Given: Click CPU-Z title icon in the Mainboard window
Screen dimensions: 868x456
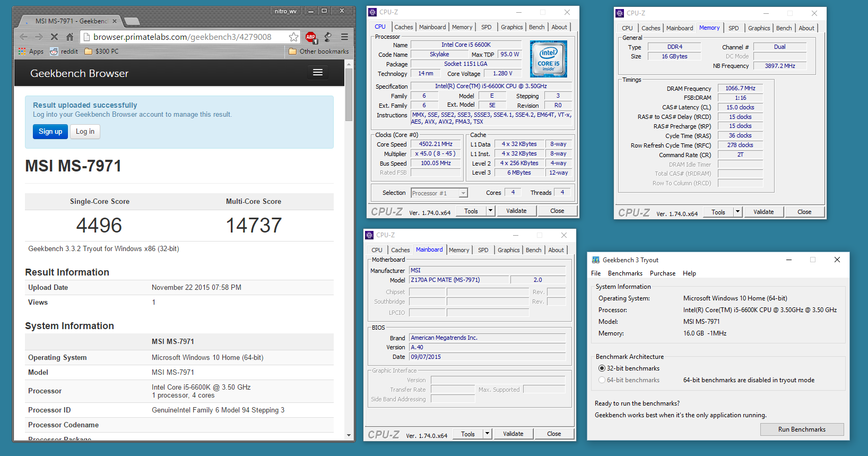Looking at the screenshot, I should point(369,235).
